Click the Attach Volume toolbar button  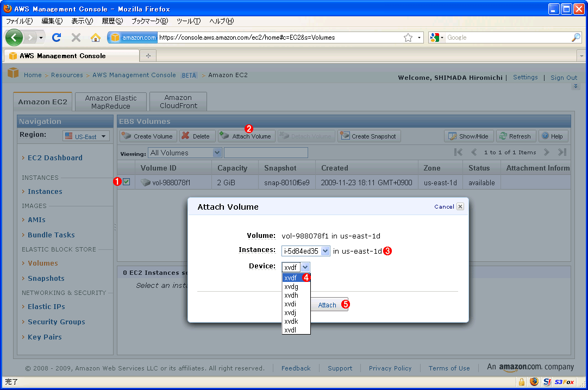coord(246,136)
